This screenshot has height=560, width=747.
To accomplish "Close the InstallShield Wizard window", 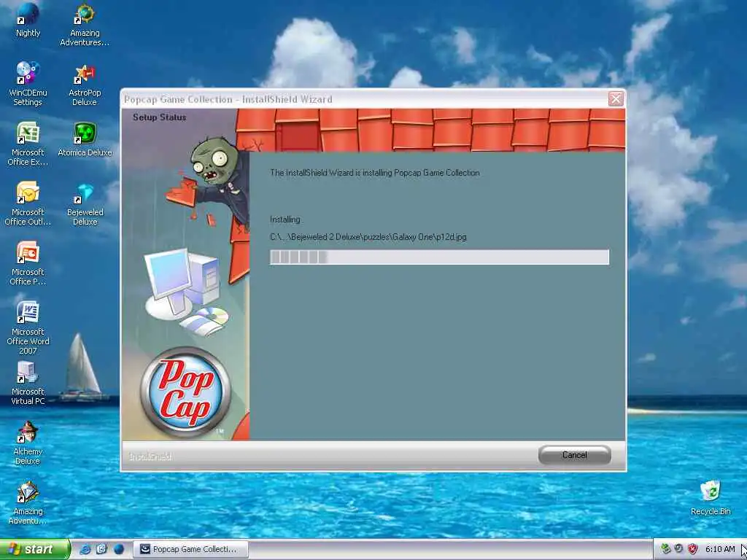I will point(616,99).
